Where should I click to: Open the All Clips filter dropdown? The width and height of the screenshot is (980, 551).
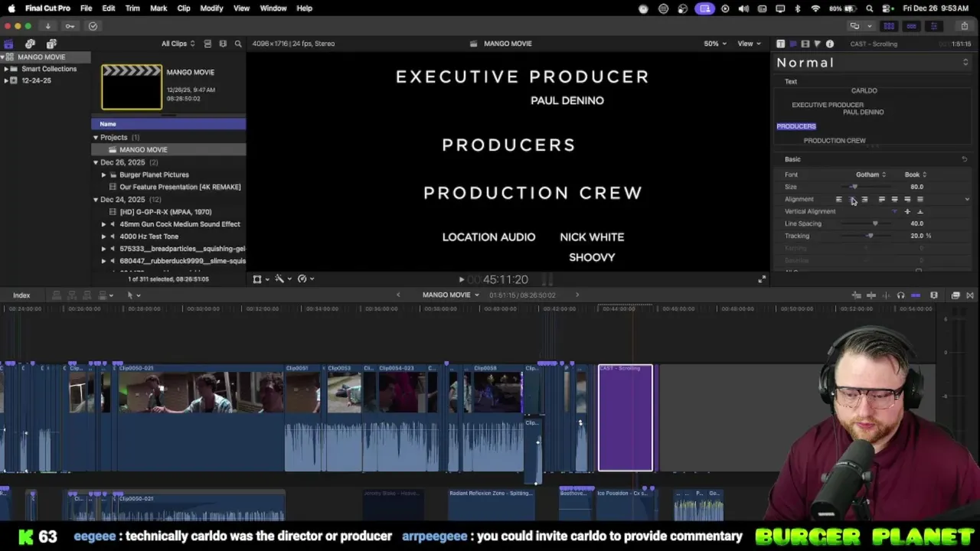pyautogui.click(x=178, y=44)
